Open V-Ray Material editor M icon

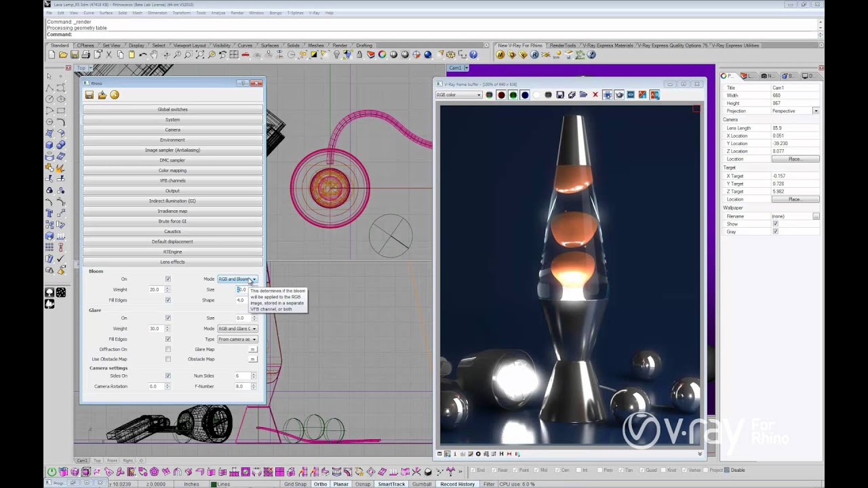(500, 55)
